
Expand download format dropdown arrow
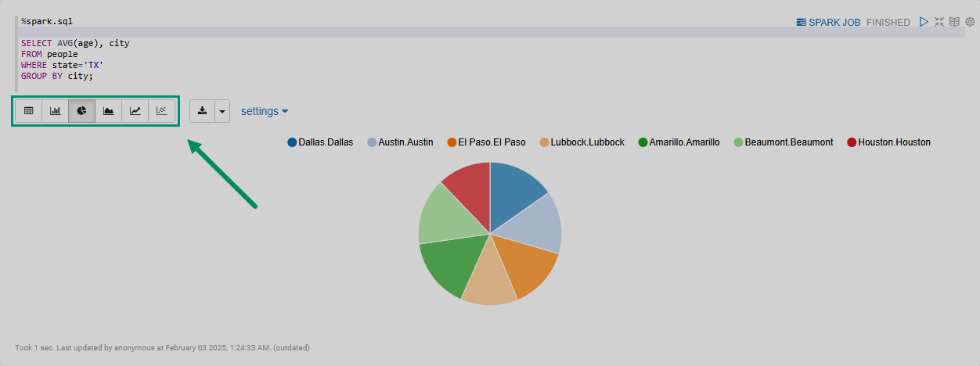222,111
